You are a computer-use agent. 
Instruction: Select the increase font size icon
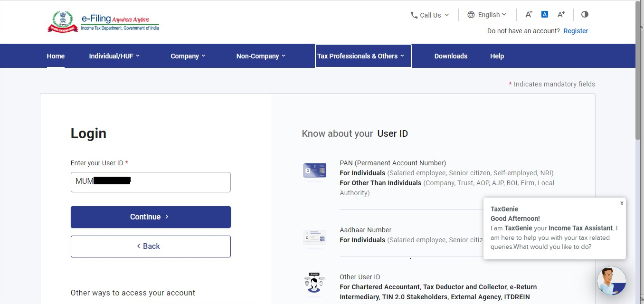coord(561,14)
